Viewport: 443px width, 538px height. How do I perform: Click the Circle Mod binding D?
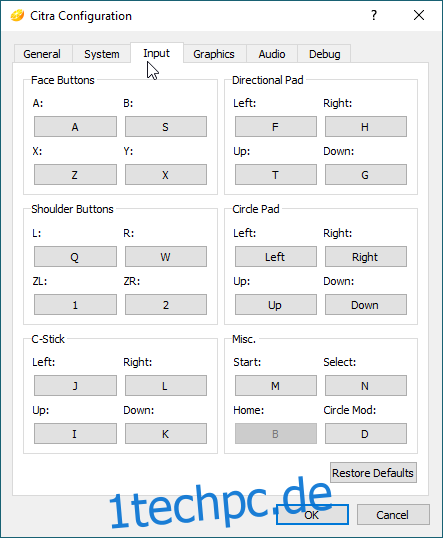pos(366,433)
